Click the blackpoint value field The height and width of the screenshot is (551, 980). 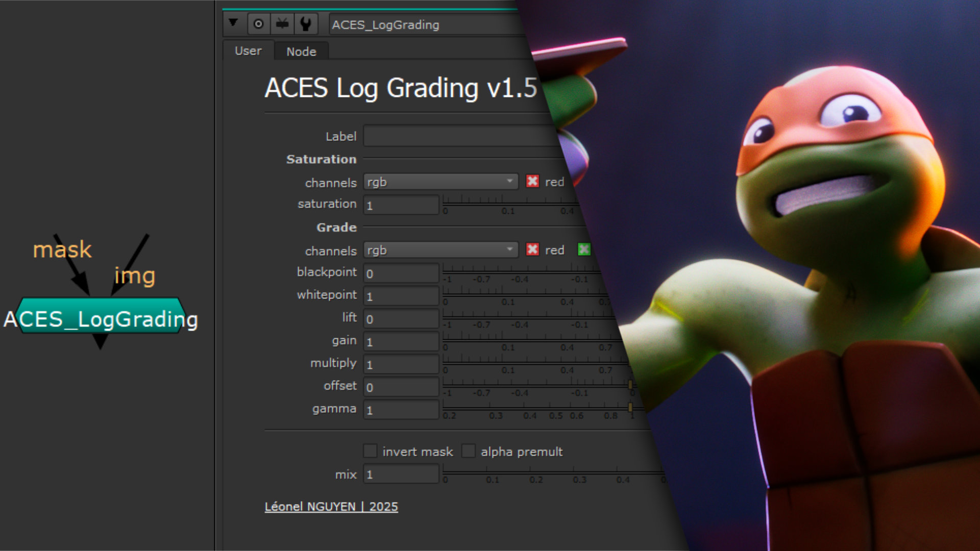pyautogui.click(x=401, y=273)
